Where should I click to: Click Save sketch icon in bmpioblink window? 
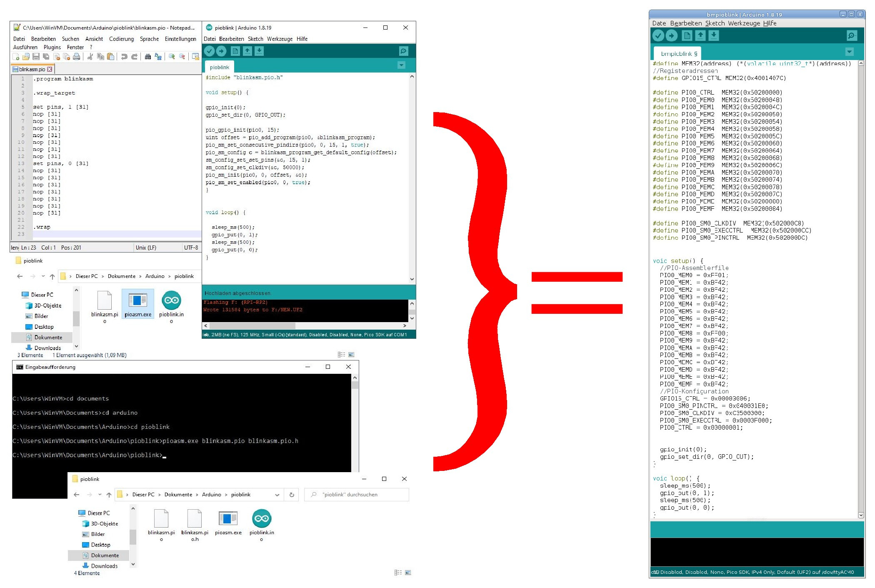(713, 36)
